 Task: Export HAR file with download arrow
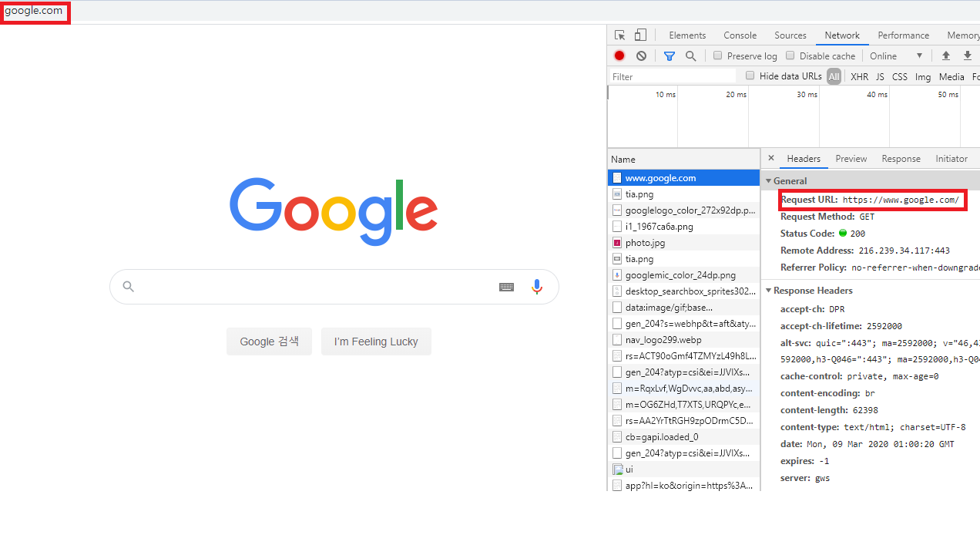tap(968, 56)
